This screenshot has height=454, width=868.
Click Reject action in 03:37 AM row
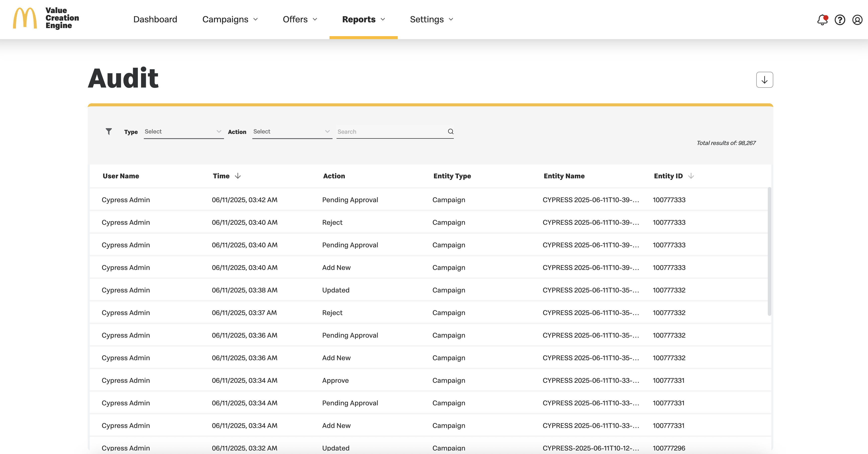pyautogui.click(x=332, y=313)
